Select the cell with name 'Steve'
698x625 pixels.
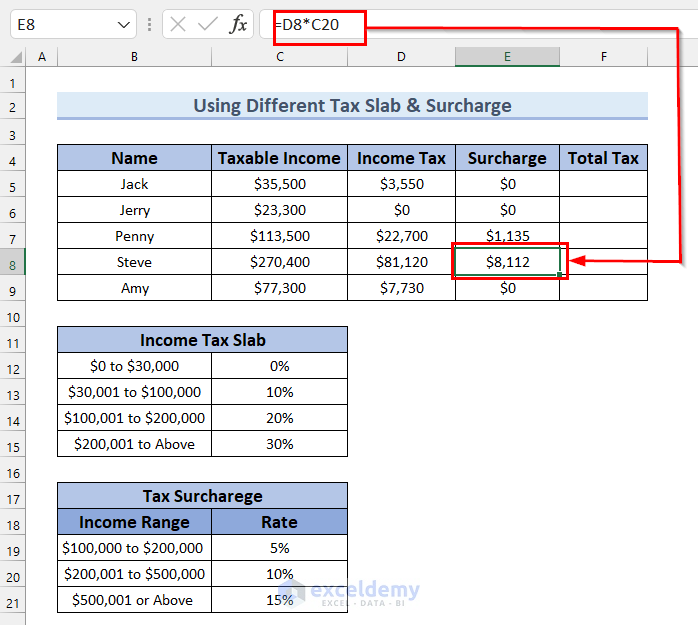click(x=134, y=262)
